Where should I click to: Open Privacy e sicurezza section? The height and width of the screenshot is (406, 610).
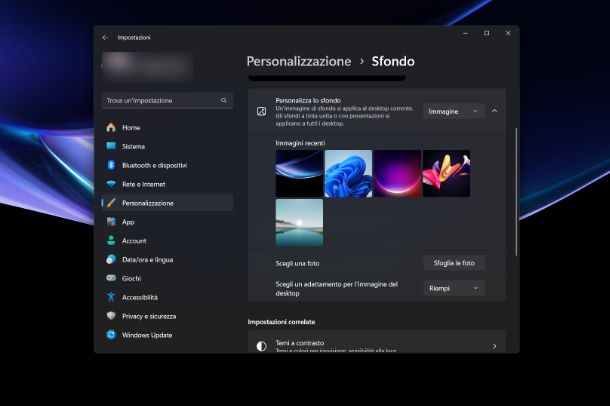147,316
